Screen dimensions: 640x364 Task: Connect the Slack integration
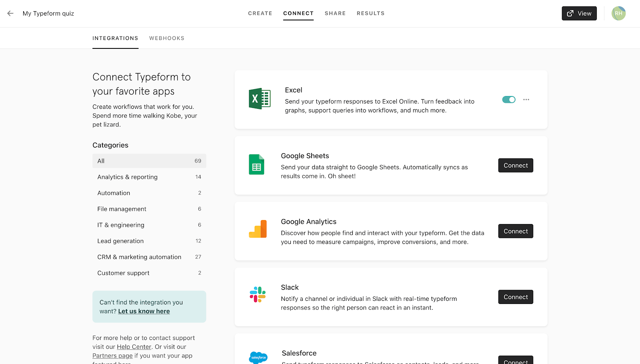(x=516, y=297)
